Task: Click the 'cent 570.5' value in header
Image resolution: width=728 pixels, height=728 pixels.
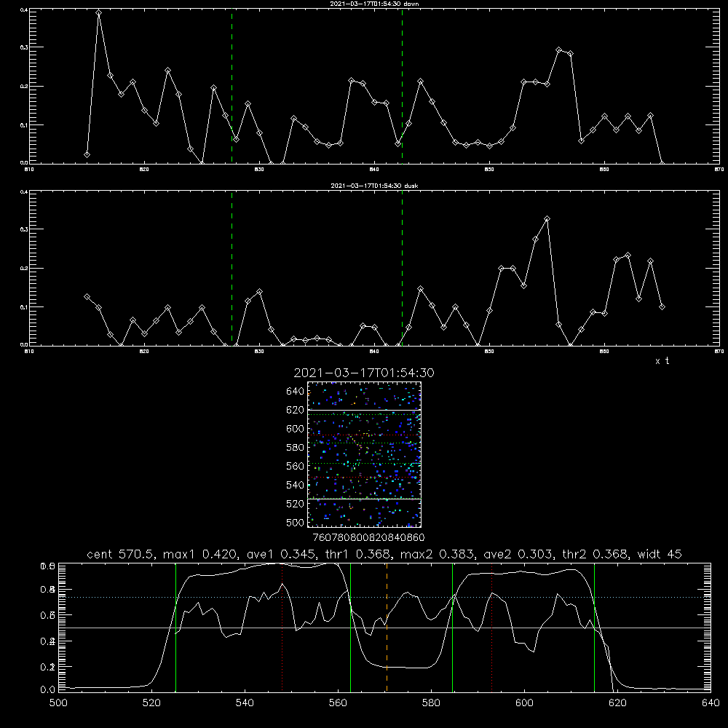Action: (120, 554)
